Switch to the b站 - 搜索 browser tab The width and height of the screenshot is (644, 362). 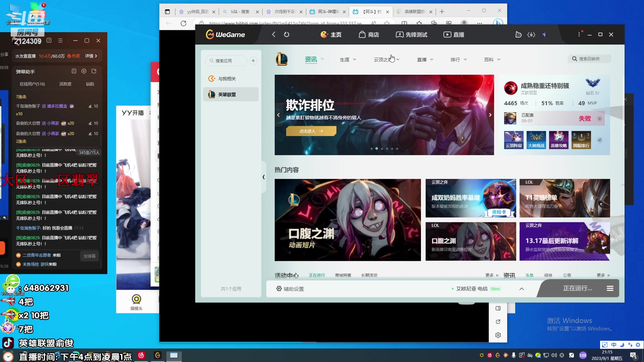click(240, 12)
